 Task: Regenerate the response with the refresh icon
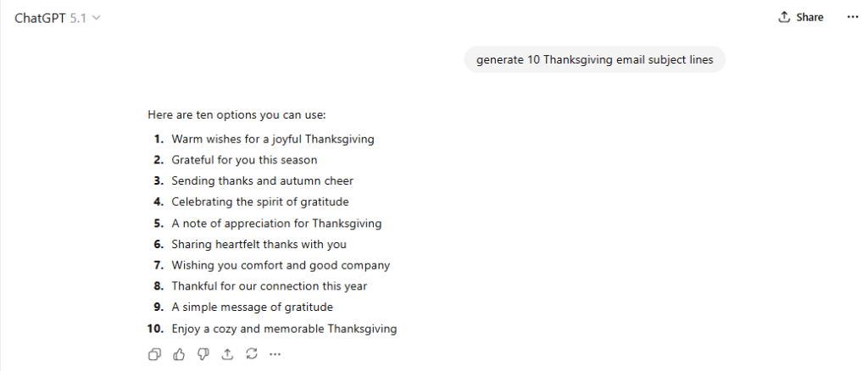pyautogui.click(x=251, y=354)
